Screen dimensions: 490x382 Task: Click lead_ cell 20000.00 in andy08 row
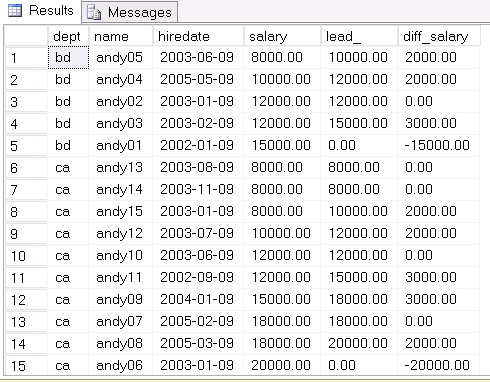(358, 343)
